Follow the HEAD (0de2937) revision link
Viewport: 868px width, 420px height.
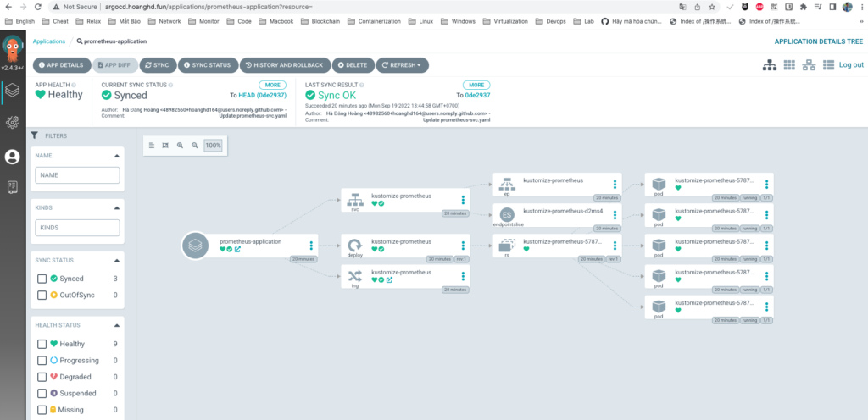click(x=263, y=95)
